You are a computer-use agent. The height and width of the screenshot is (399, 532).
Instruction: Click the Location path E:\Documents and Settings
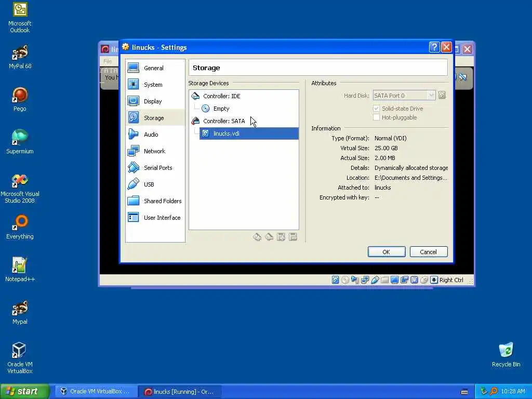click(x=411, y=178)
